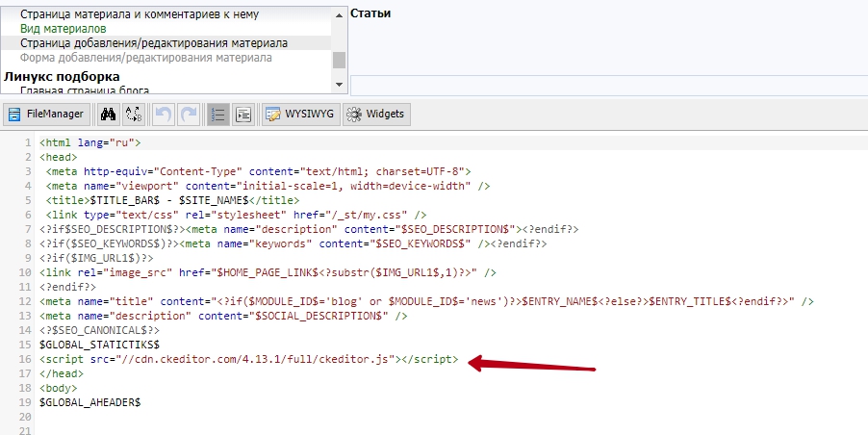Click the input field below Статьи heading

point(608,85)
